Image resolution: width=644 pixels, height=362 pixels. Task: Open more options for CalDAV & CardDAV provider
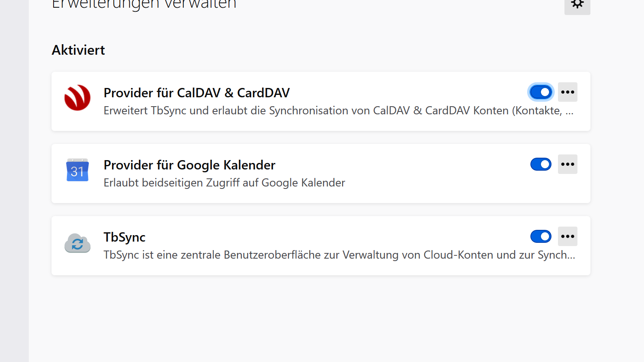[568, 92]
